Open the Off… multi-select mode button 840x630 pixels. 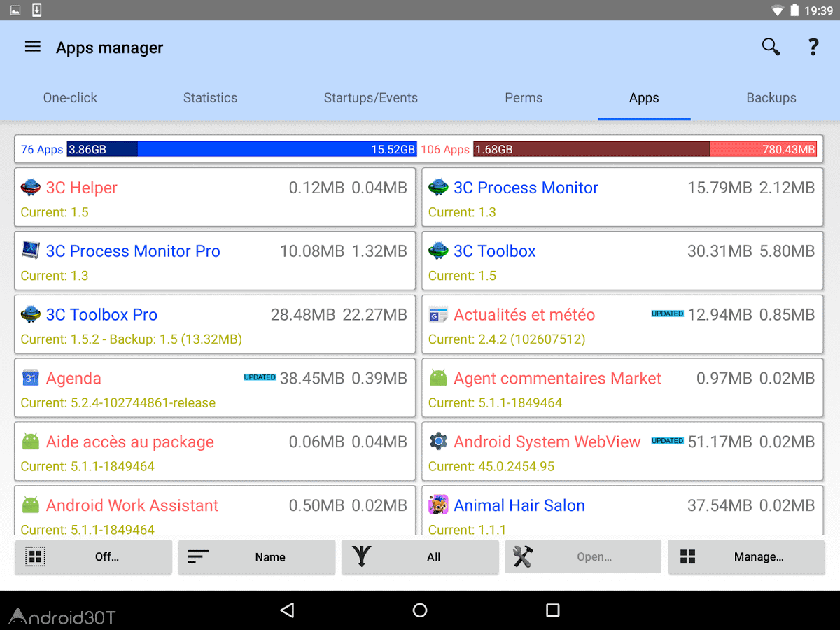[93, 557]
